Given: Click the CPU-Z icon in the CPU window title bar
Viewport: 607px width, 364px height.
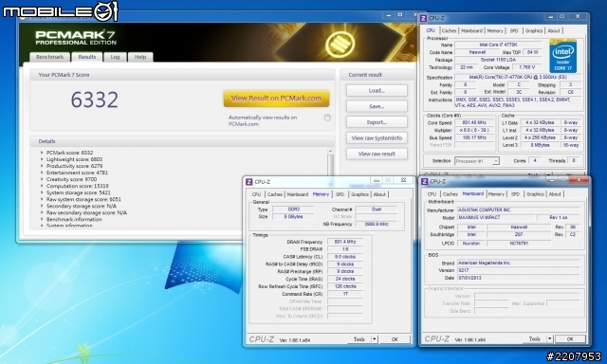Looking at the screenshot, I should point(424,18).
